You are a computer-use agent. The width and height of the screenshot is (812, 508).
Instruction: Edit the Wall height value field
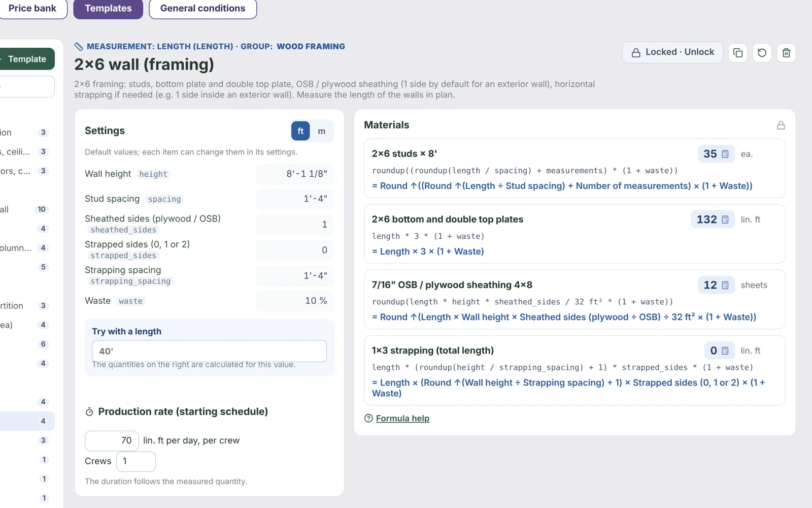pos(295,174)
